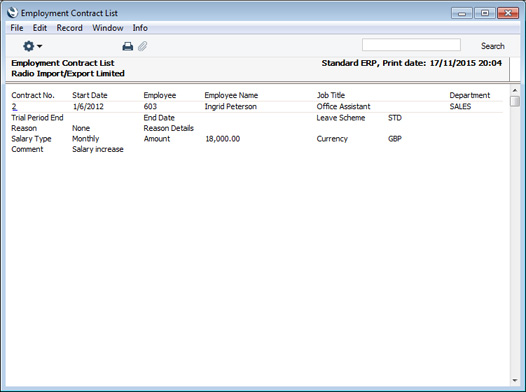Minimize the Employment Contract List window
526x392 pixels.
(x=462, y=13)
